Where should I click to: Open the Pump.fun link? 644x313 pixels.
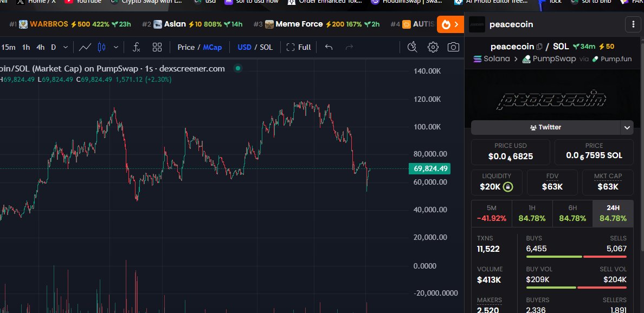pyautogui.click(x=612, y=59)
